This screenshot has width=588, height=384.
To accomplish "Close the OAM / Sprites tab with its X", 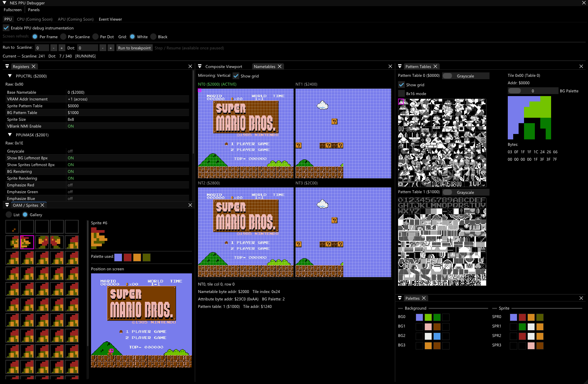I will (42, 205).
